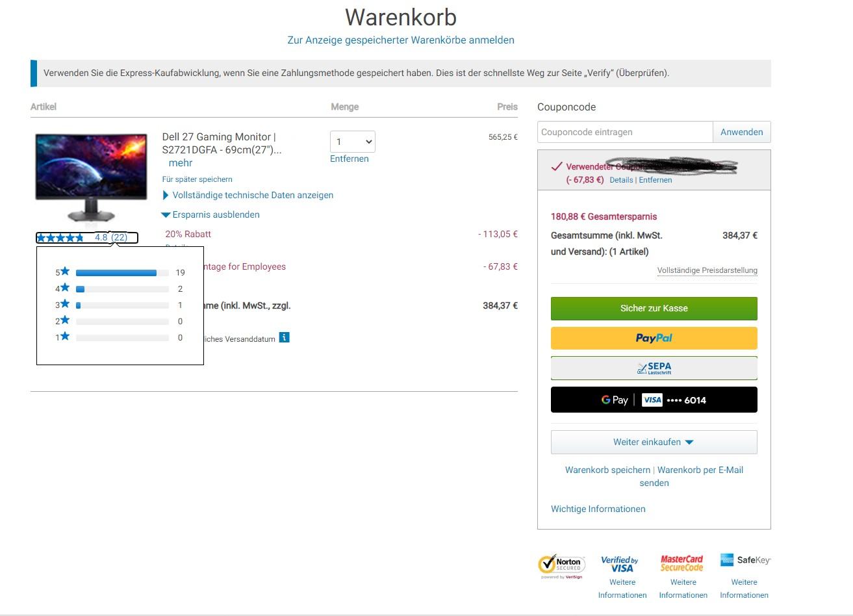853x616 pixels.
Task: Remove the applied coupon via Entfernen
Action: coord(656,180)
